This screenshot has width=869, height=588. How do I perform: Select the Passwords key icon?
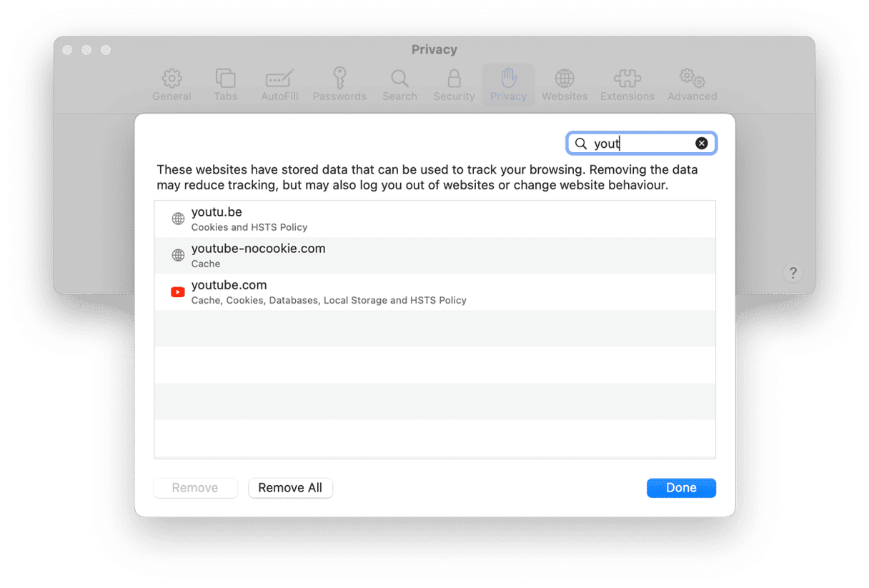click(339, 85)
